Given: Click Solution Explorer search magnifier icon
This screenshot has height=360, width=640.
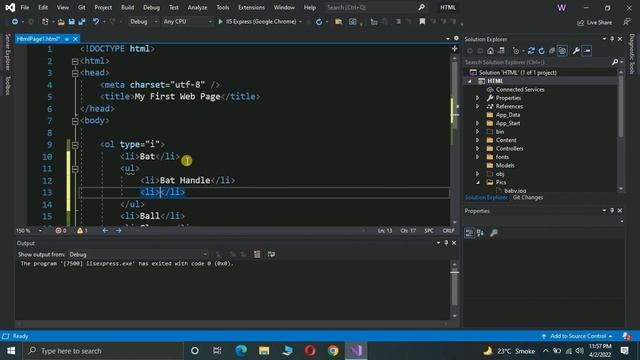Looking at the screenshot, I should pos(615,62).
